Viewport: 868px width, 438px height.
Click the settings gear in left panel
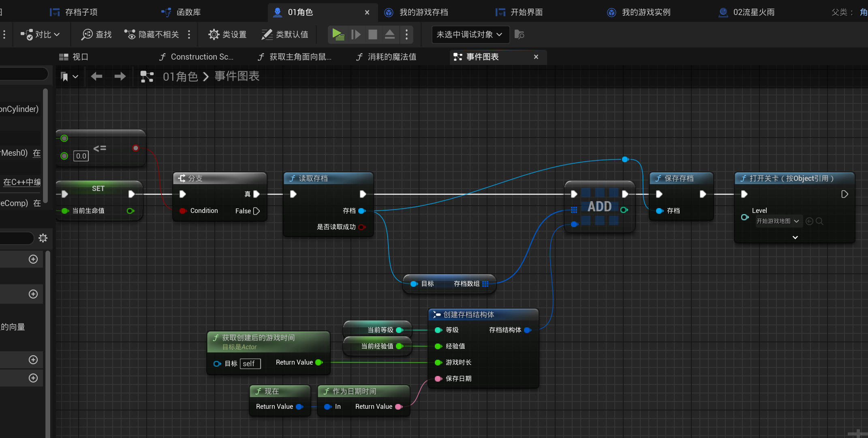pyautogui.click(x=43, y=238)
